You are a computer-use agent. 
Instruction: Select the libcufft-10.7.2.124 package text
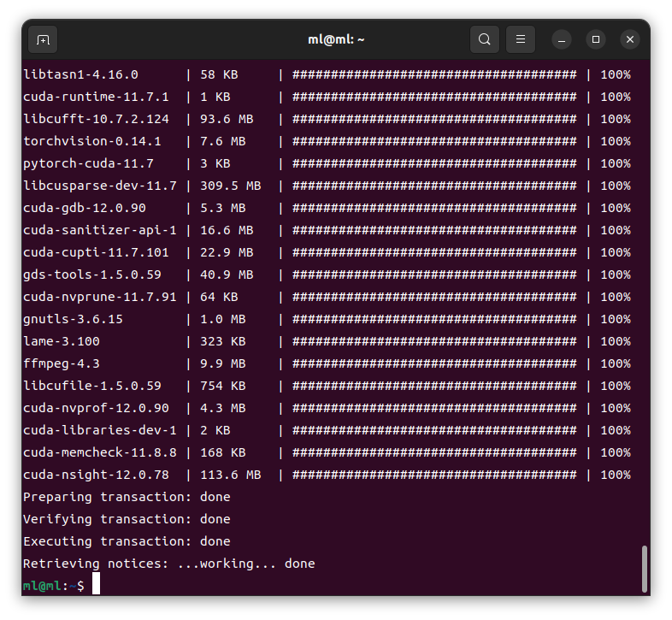tap(96, 119)
